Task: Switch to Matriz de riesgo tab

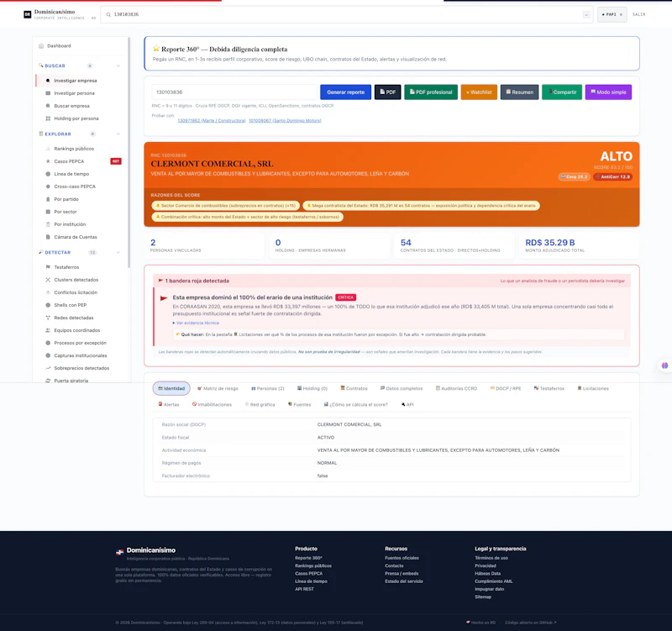Action: tap(218, 388)
